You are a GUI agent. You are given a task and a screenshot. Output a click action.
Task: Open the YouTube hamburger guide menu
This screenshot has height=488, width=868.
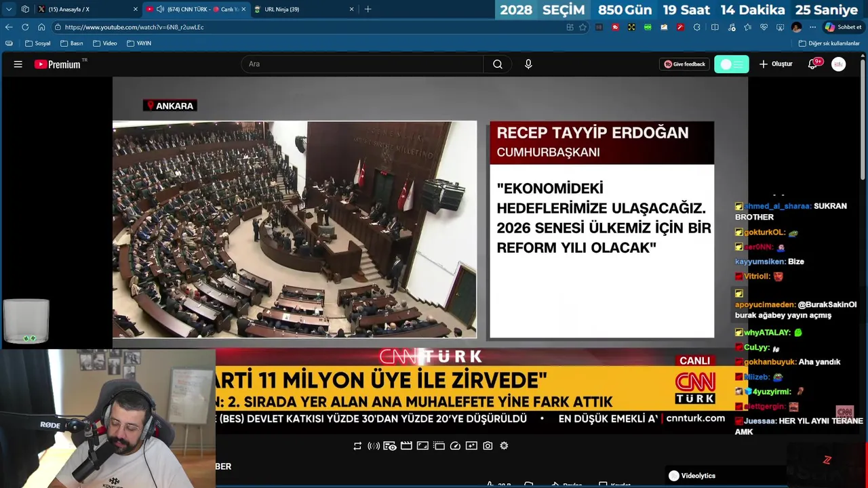coord(18,64)
